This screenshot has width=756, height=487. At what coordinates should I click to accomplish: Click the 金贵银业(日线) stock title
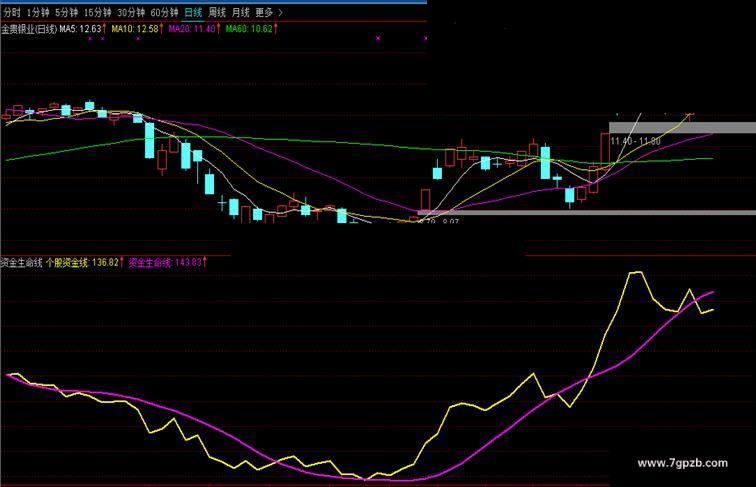point(29,29)
